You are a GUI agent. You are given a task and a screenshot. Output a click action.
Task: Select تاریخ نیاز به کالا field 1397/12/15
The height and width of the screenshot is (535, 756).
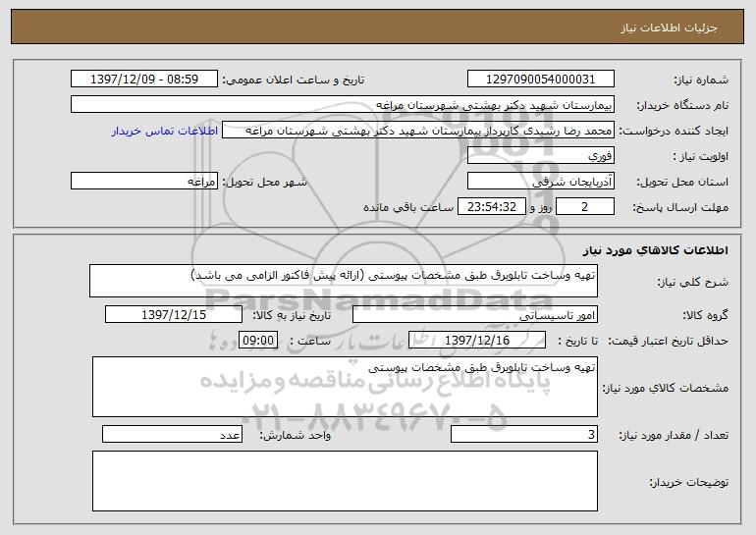(173, 315)
